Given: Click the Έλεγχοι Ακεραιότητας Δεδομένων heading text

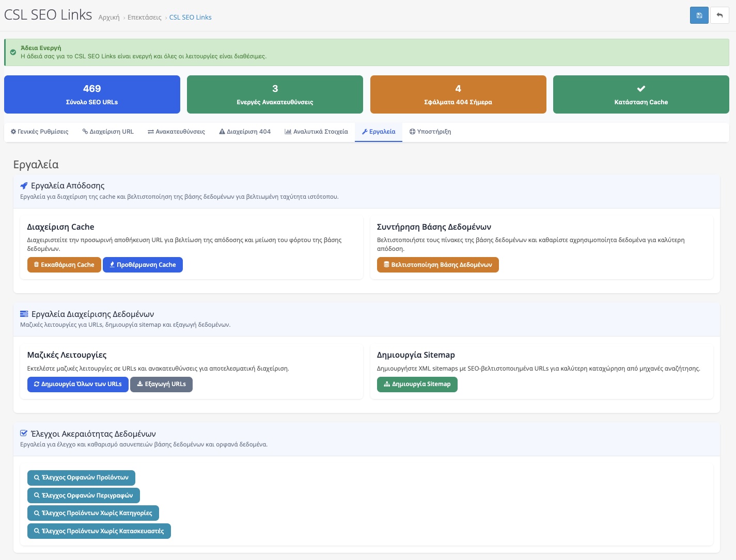Looking at the screenshot, I should point(93,434).
